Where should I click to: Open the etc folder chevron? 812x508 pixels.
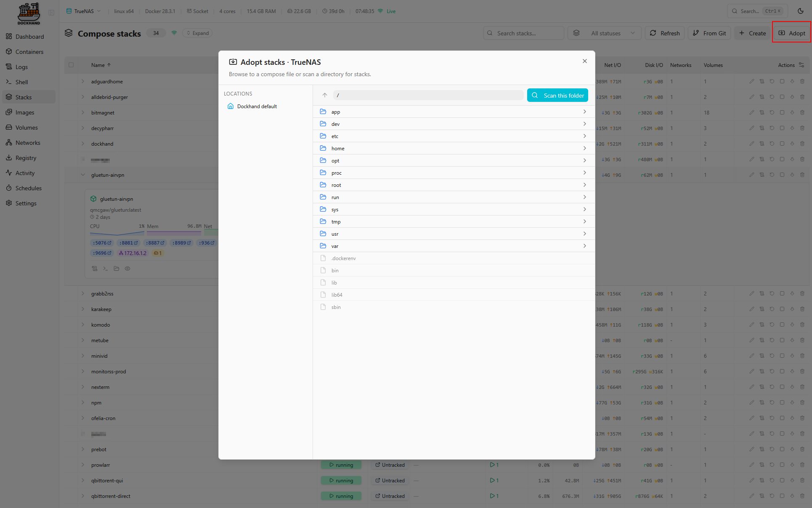584,136
